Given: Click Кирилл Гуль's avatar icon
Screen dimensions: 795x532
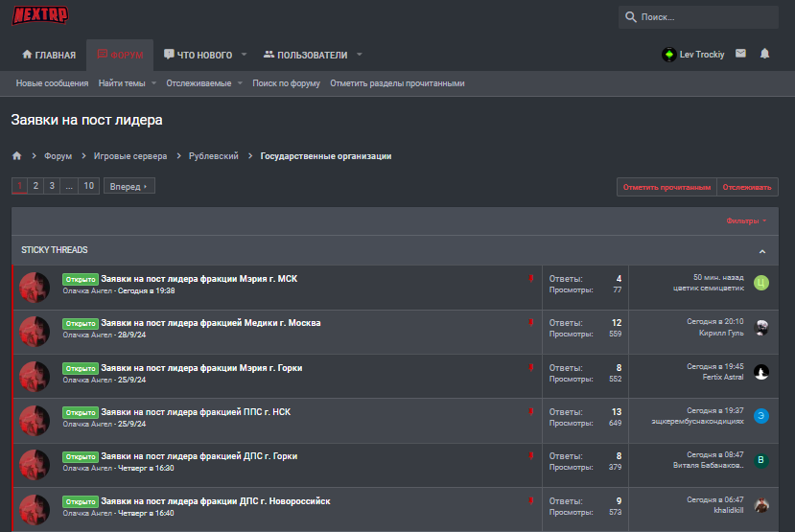Looking at the screenshot, I should click(x=761, y=328).
